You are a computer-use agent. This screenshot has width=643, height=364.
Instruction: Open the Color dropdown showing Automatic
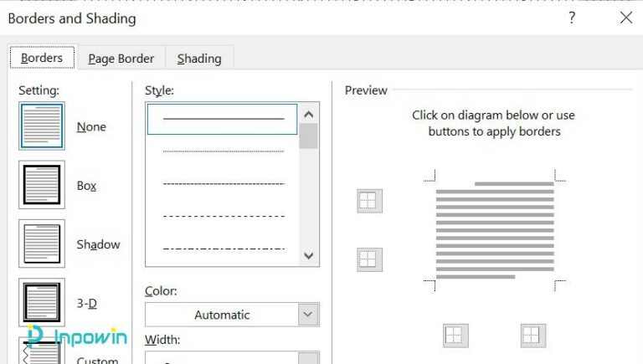point(232,315)
